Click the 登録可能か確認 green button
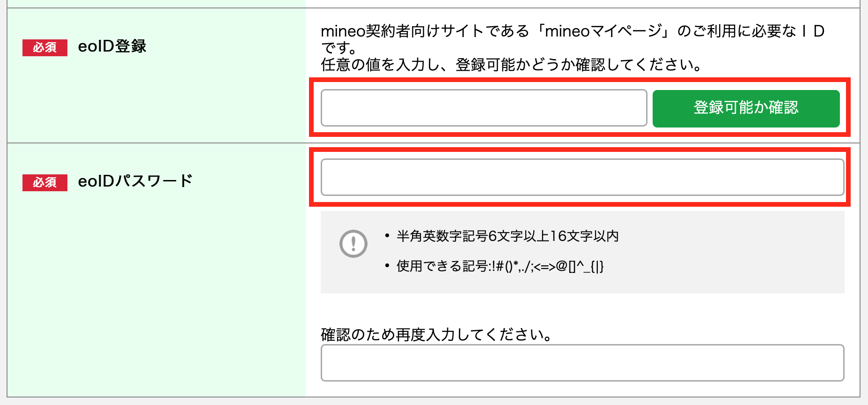This screenshot has height=405, width=868. [x=745, y=108]
